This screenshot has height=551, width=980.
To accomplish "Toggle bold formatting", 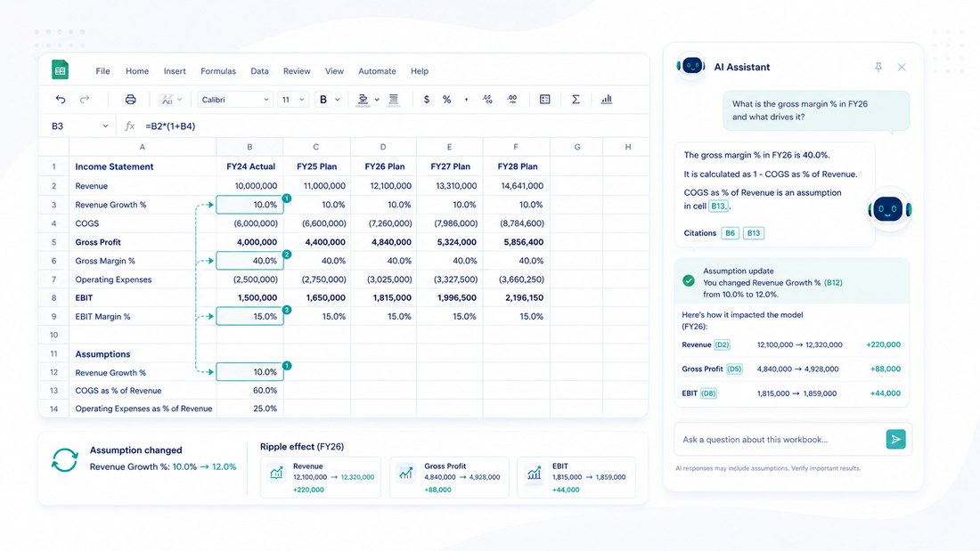I will pyautogui.click(x=323, y=100).
